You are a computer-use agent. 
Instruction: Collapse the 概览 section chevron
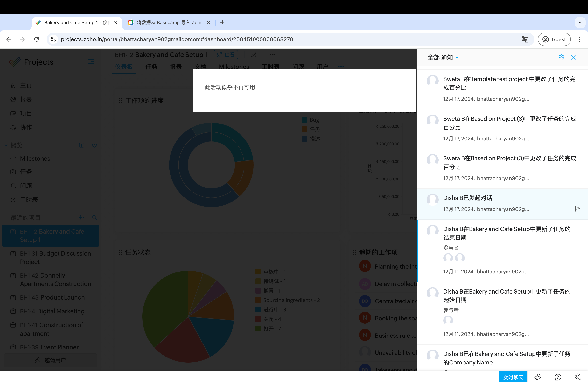click(x=6, y=145)
